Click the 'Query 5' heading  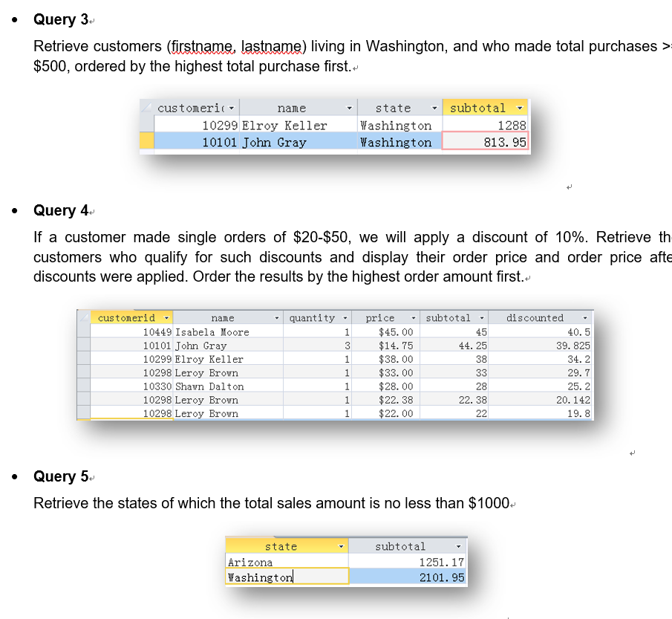coord(60,476)
